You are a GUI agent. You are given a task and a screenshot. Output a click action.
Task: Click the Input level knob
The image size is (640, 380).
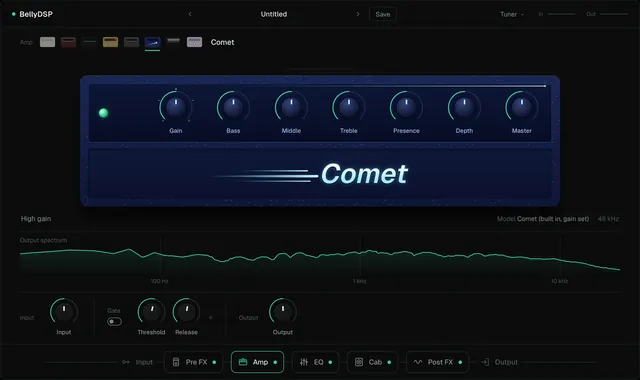(x=64, y=312)
